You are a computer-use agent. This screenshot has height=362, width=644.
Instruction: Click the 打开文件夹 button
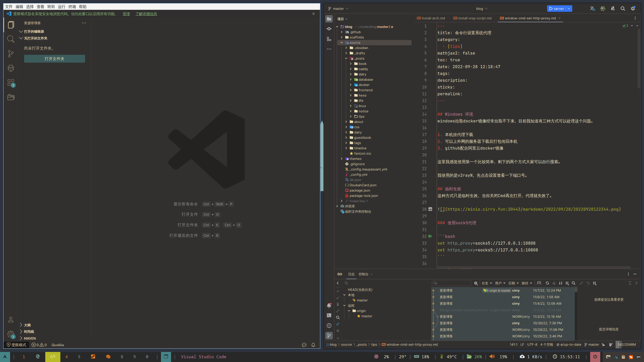click(54, 59)
